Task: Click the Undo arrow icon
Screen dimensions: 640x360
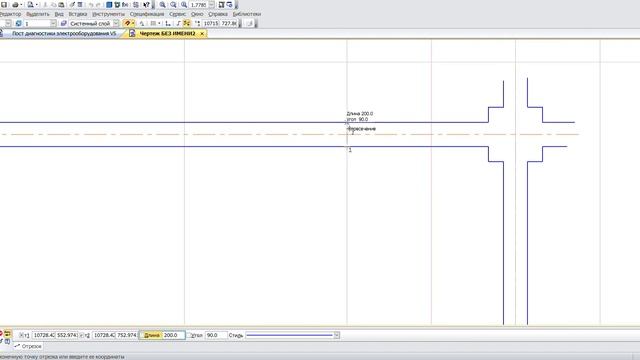Action: click(x=91, y=4)
